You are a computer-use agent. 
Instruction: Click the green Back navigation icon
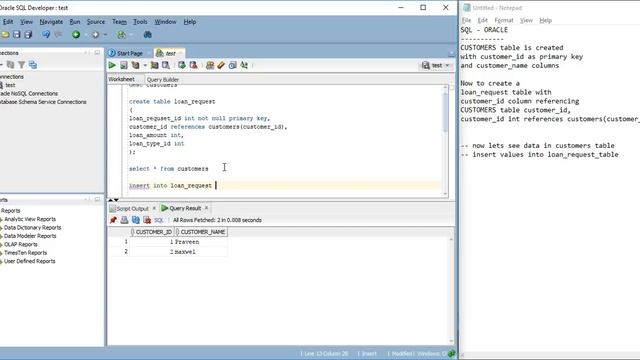[x=76, y=35]
